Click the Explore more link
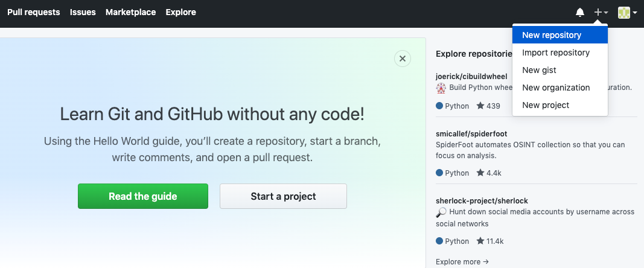This screenshot has height=268, width=644. [x=462, y=262]
